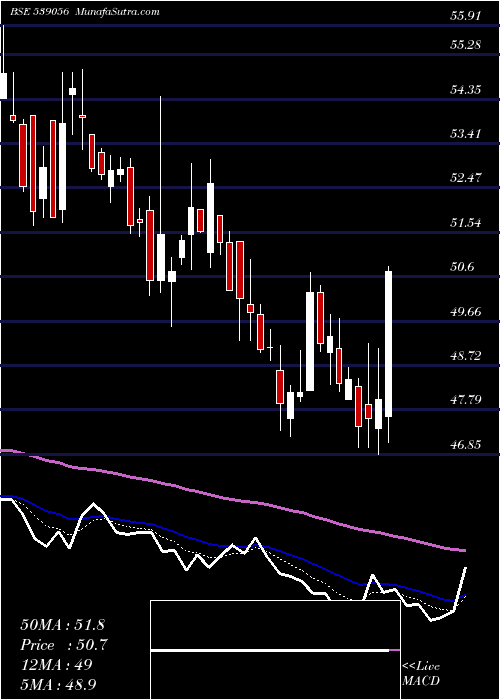Viewport: 500px width, 700px height.
Task: Click the 47.79 price axis label
Action: coord(466,400)
